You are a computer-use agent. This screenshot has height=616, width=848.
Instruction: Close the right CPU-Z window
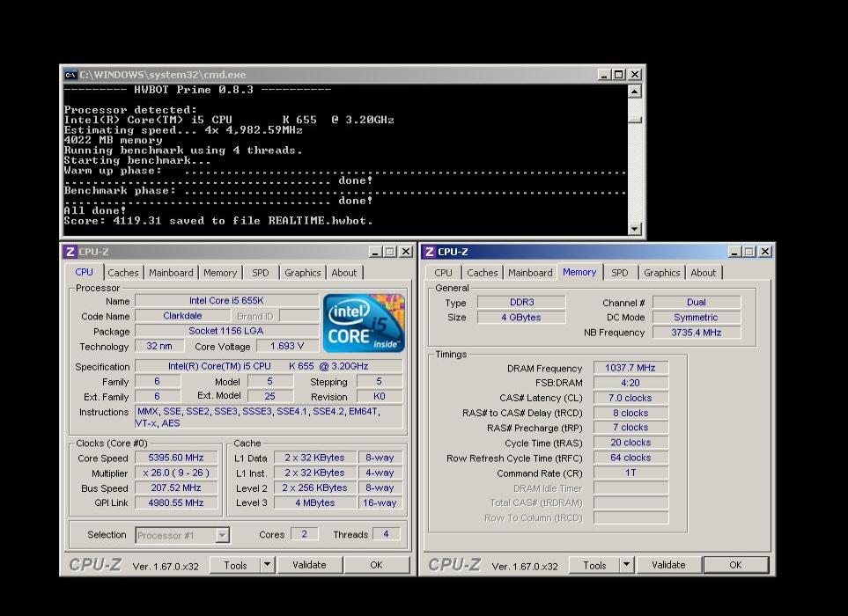[x=764, y=252]
